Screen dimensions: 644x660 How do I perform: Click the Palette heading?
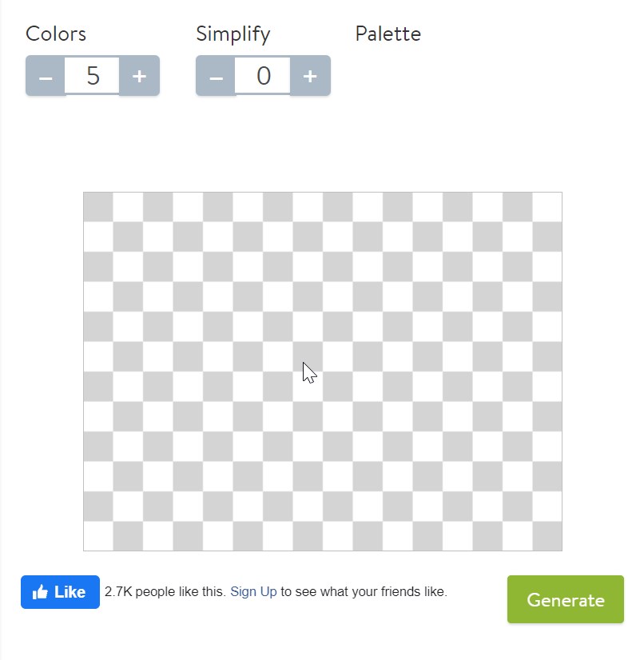(388, 34)
